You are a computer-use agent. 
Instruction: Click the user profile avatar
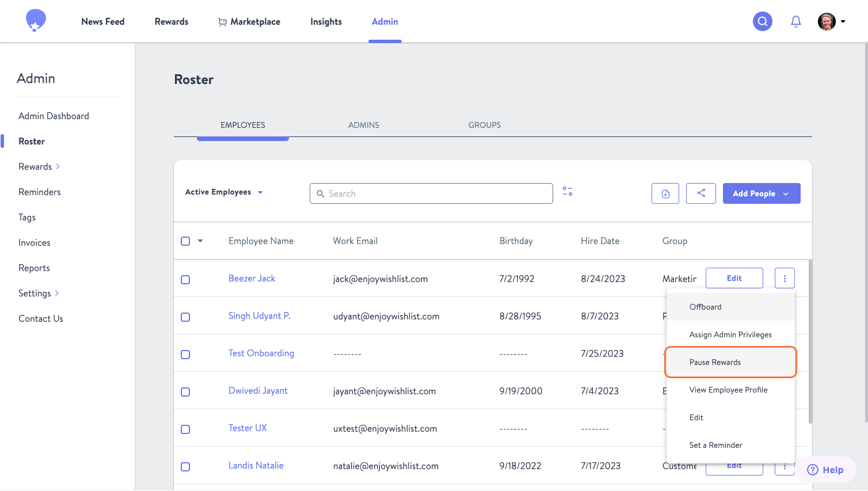pos(827,21)
